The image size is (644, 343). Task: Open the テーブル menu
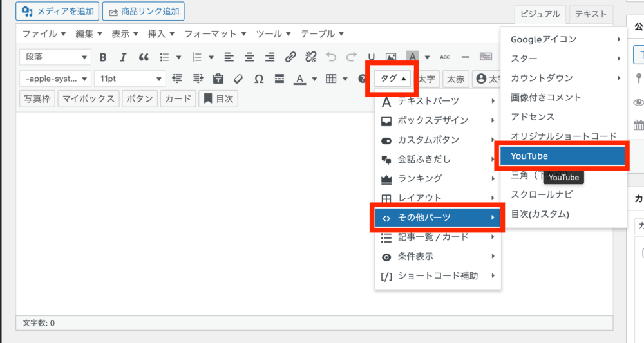pos(322,33)
